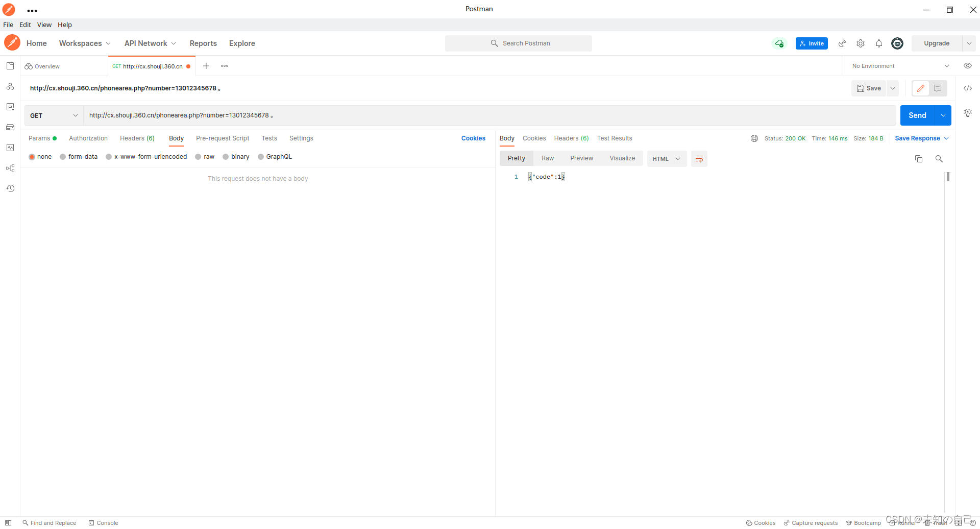Open Environments in the left sidebar
Viewport: 980px width, 529px height.
pos(10,107)
